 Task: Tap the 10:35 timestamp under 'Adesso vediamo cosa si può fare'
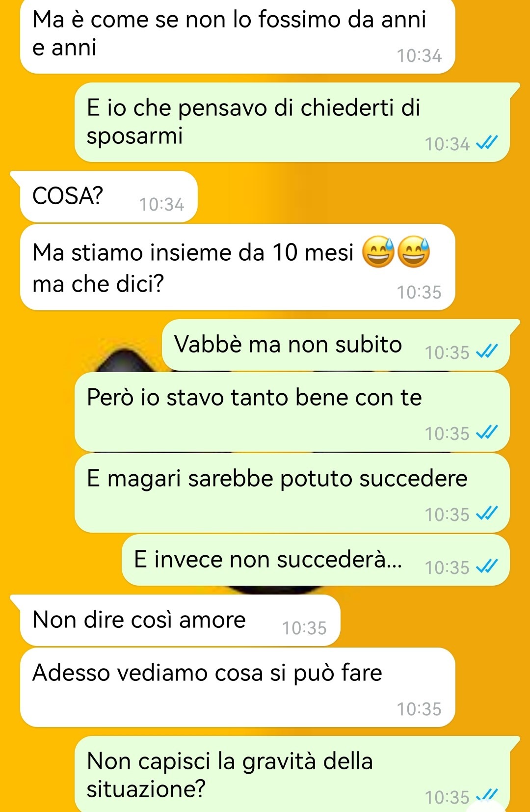[419, 709]
